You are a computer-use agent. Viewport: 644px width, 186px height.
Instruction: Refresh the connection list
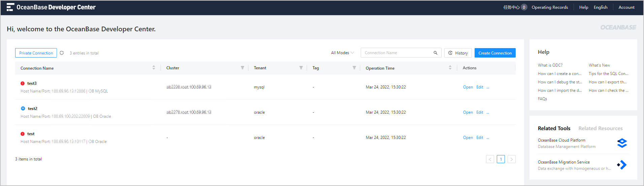62,53
